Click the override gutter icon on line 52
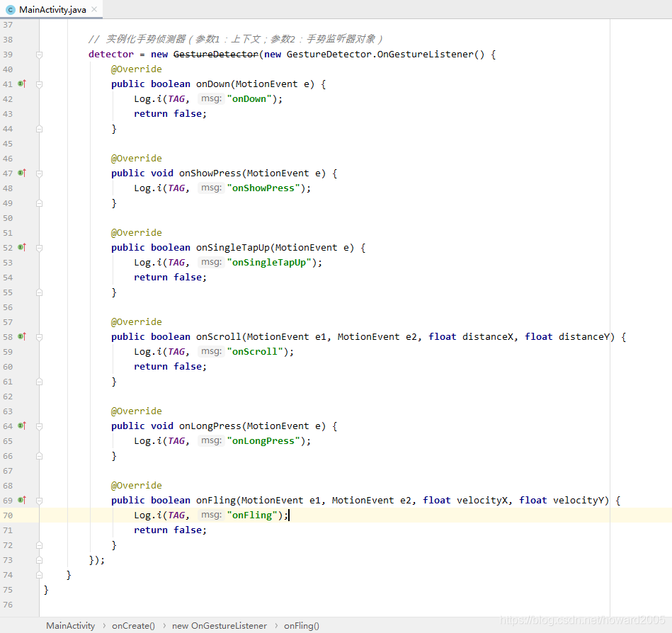This screenshot has width=672, height=633. 22,248
